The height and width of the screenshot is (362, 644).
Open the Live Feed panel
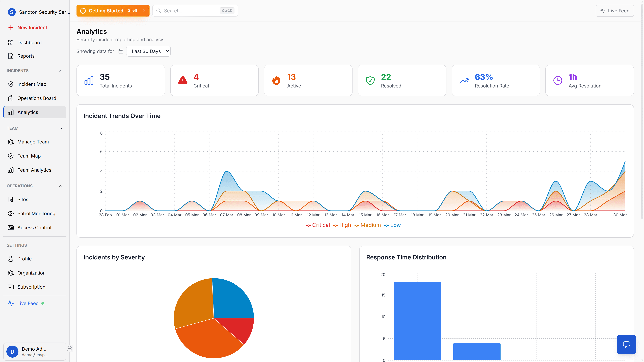point(615,11)
